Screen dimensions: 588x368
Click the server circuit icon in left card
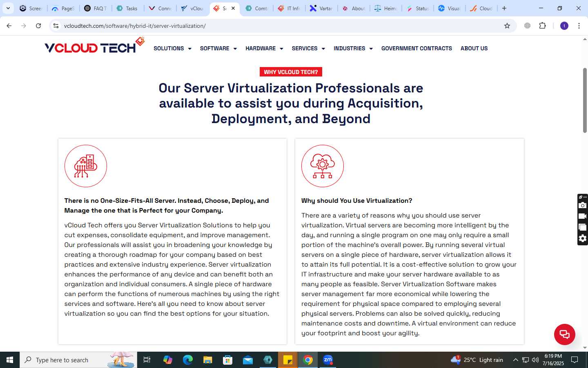[86, 166]
